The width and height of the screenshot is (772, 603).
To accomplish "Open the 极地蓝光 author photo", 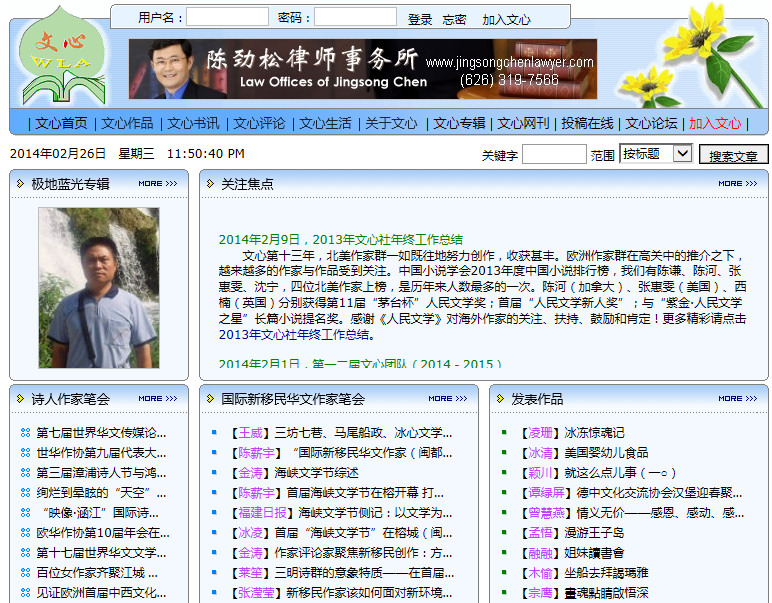I will (98, 287).
